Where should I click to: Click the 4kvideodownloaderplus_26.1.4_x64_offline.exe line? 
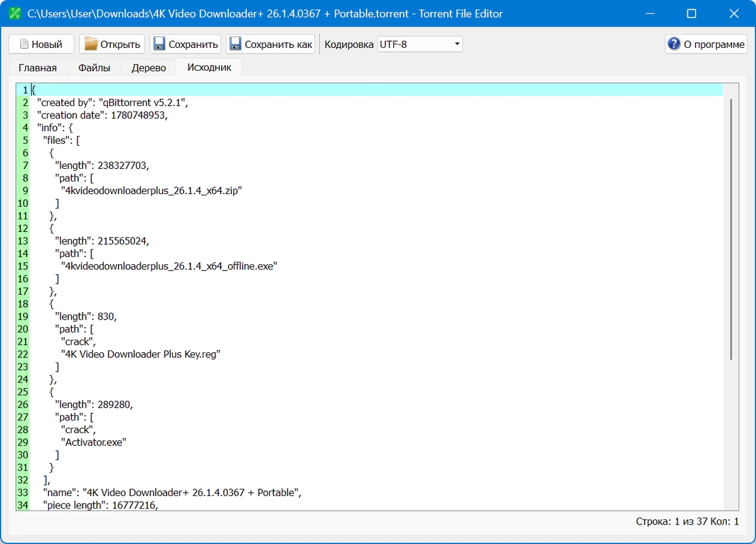pos(169,266)
